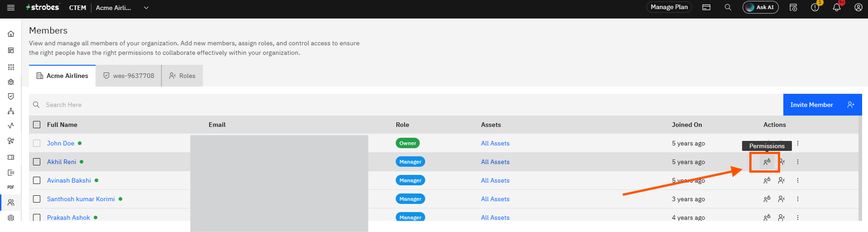Click the Full Name column header
Screen dimensions: 868x232
[62, 125]
